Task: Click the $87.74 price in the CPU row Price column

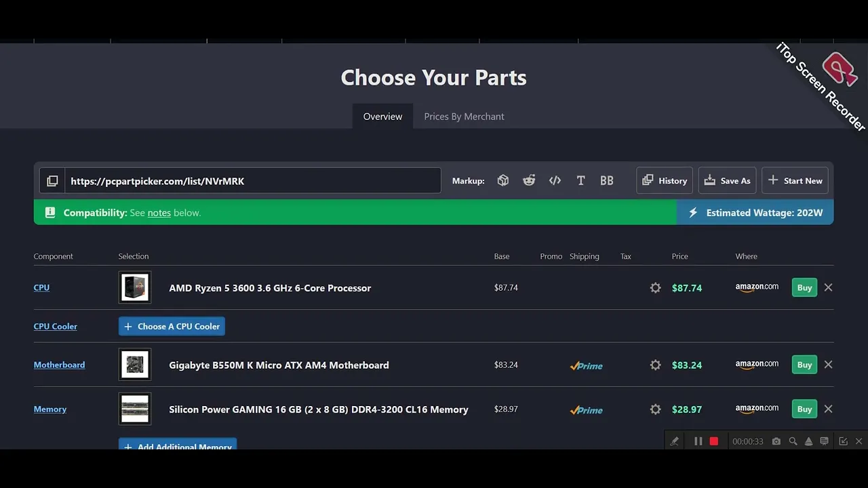Action: [x=687, y=288]
